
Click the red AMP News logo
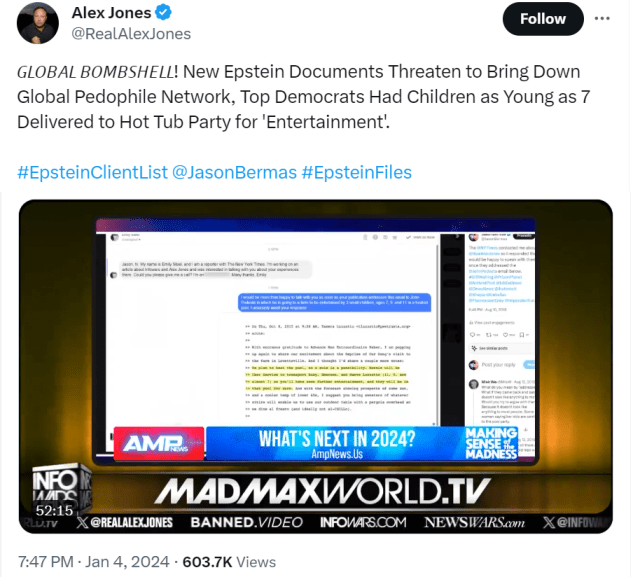(x=159, y=444)
